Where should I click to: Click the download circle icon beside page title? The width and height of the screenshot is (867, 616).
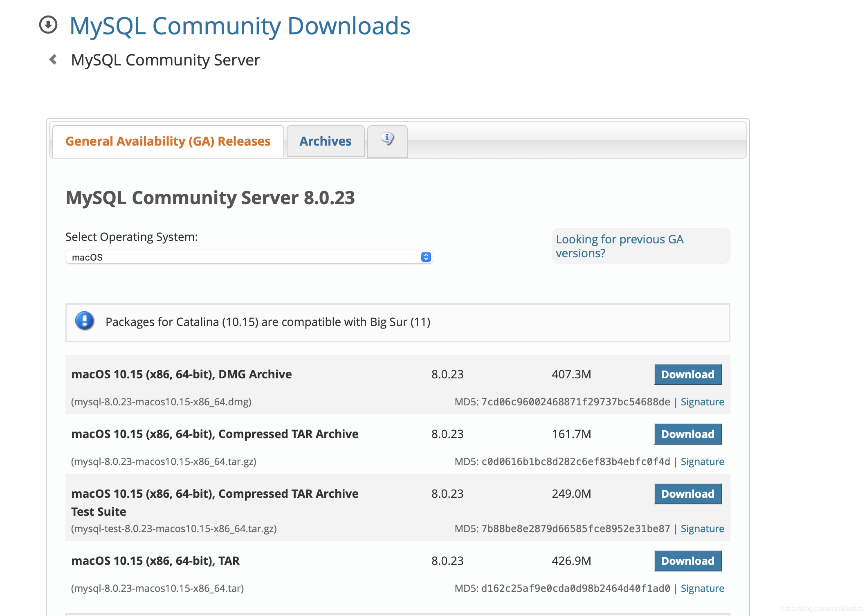click(48, 25)
